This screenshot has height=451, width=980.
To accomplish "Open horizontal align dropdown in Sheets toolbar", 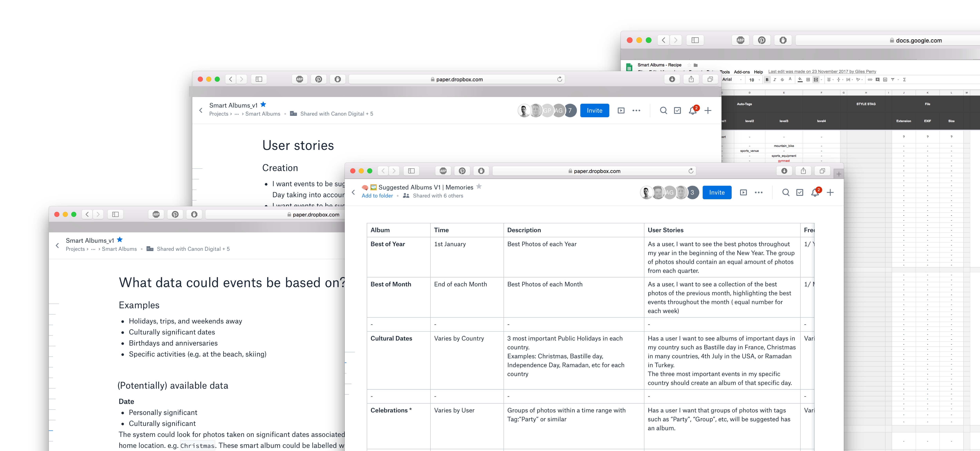I will [830, 80].
